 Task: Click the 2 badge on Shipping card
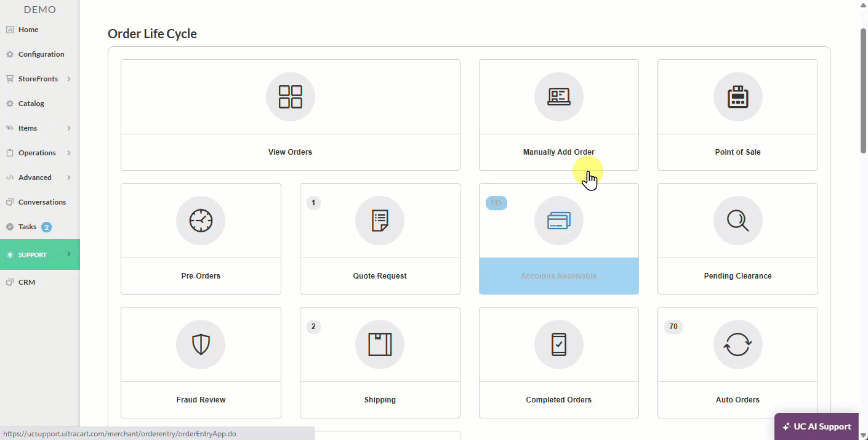pyautogui.click(x=313, y=327)
